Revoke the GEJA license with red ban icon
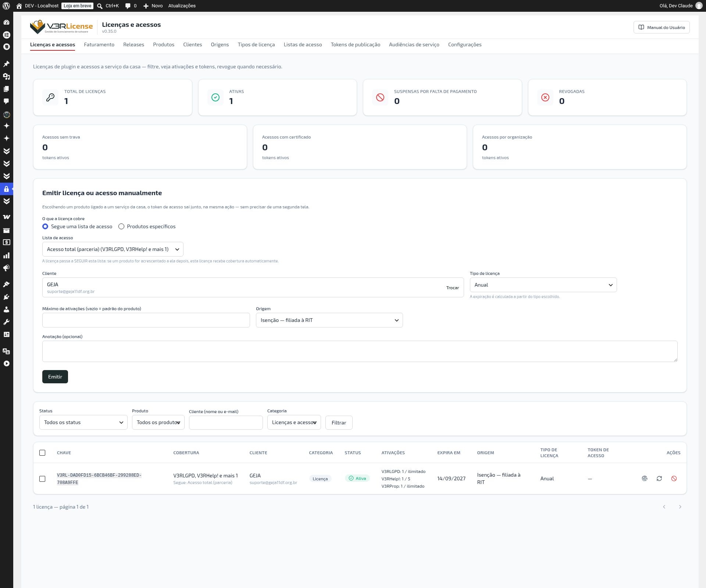The width and height of the screenshot is (706, 588). pos(674,478)
